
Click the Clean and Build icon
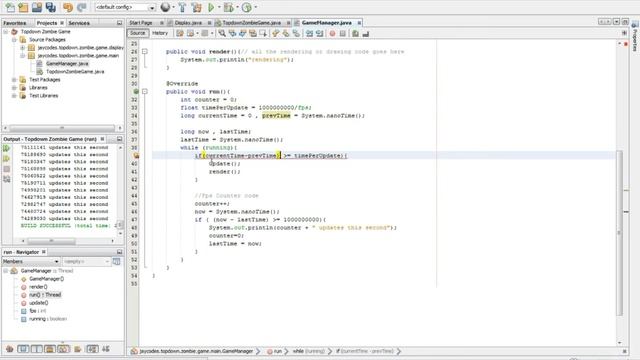[x=196, y=7]
